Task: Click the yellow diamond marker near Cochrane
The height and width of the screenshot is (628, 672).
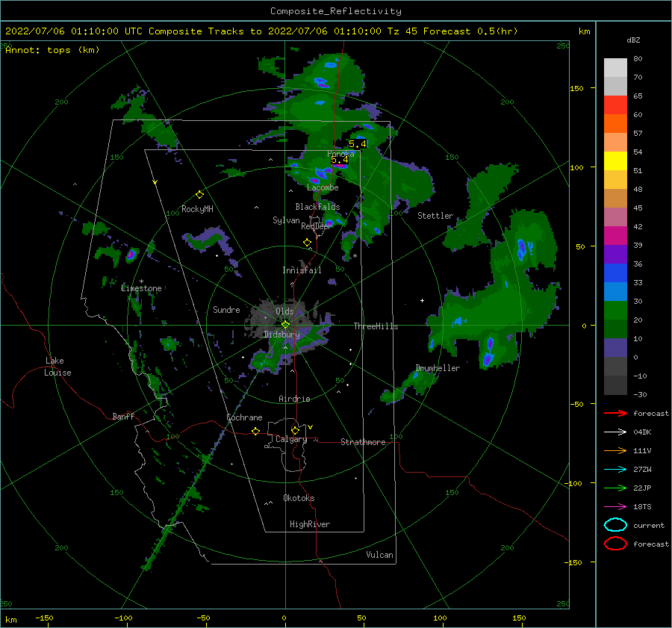Action: pyautogui.click(x=256, y=431)
